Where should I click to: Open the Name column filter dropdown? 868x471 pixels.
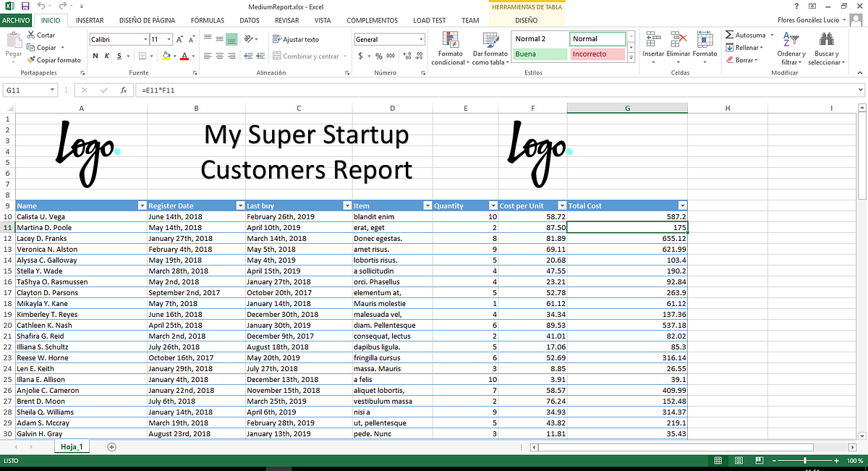142,205
